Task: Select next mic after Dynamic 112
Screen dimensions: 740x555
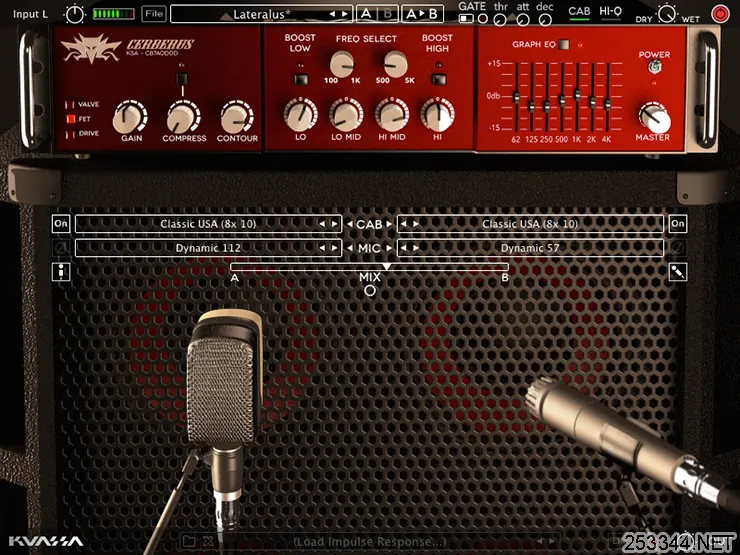Action: [x=334, y=248]
